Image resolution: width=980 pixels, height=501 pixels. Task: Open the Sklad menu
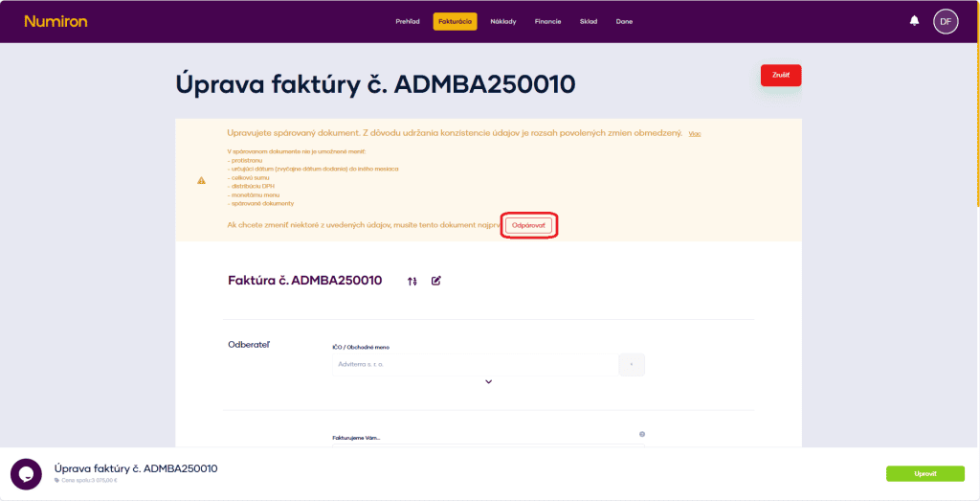click(x=589, y=21)
